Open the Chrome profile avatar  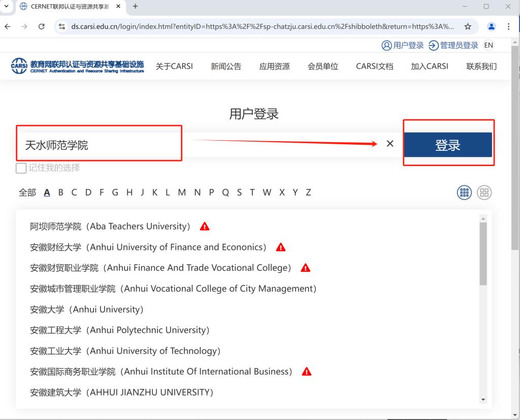[492, 26]
